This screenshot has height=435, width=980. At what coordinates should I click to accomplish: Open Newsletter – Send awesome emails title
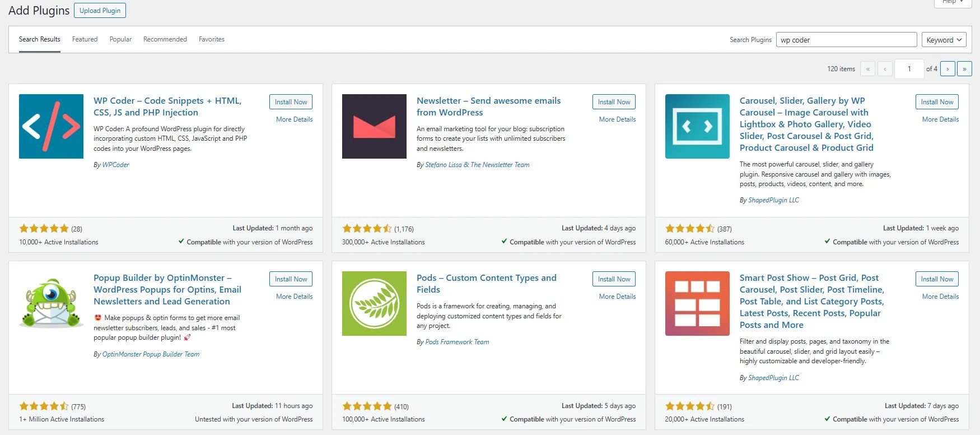(488, 107)
